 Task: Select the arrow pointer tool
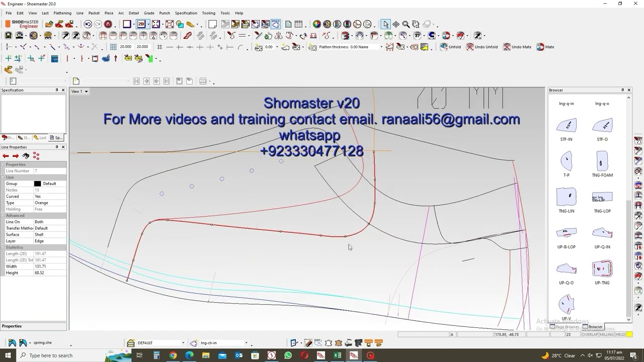coord(386,24)
